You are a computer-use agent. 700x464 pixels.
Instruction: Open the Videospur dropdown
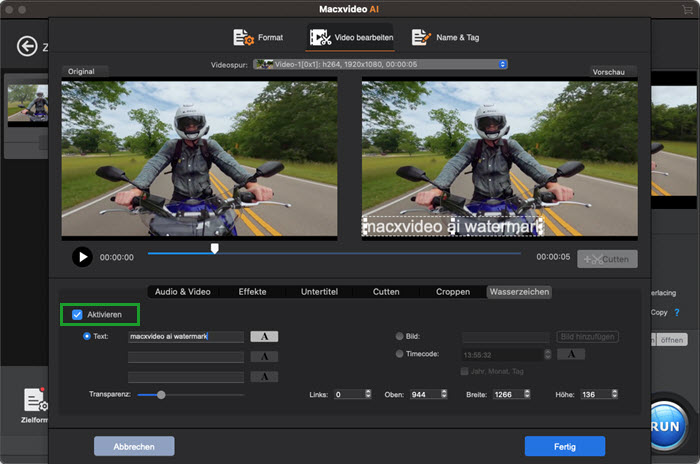pos(380,64)
